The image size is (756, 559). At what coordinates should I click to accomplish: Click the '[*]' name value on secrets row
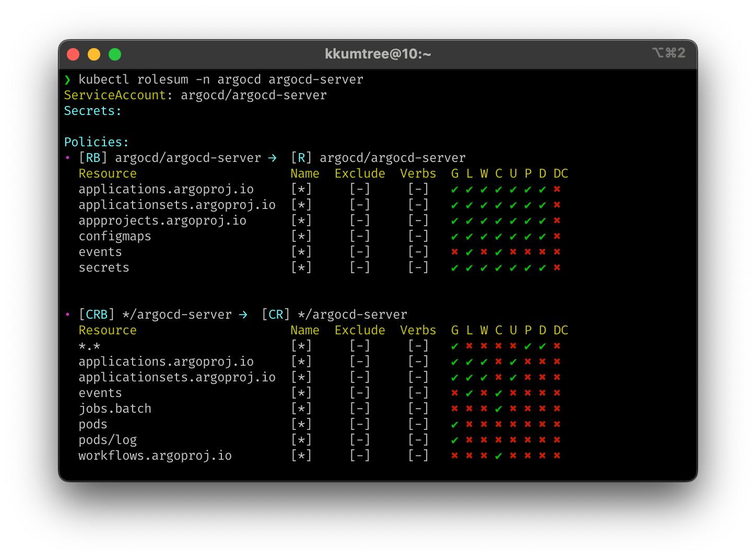(x=301, y=267)
